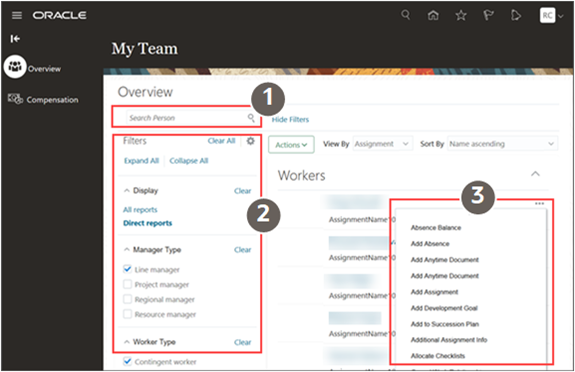
Task: Select Add Development Goal menu item
Action: (x=444, y=308)
